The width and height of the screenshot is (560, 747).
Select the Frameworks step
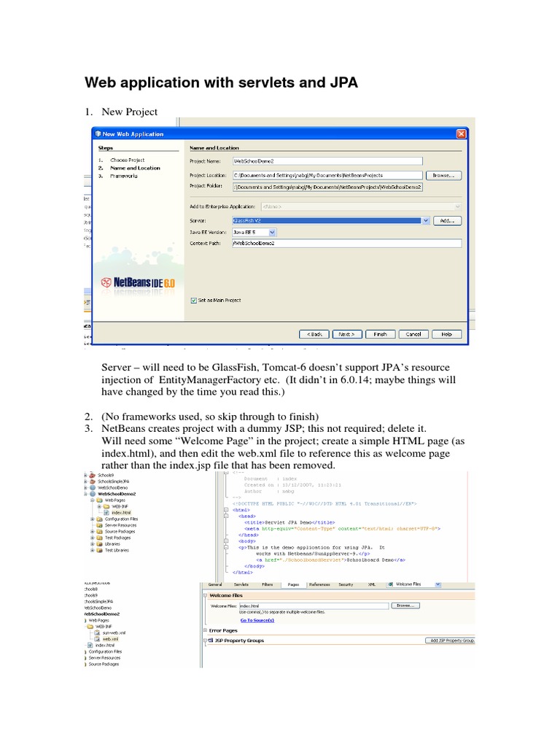coord(124,176)
